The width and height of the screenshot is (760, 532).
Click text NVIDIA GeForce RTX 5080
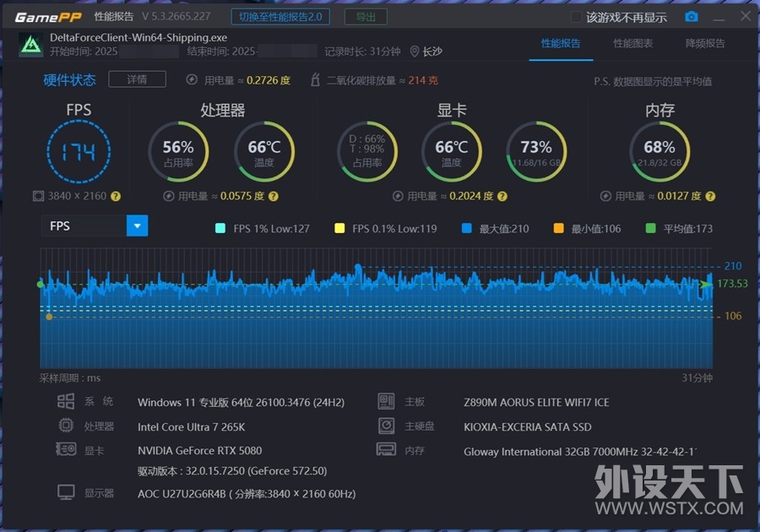click(199, 451)
